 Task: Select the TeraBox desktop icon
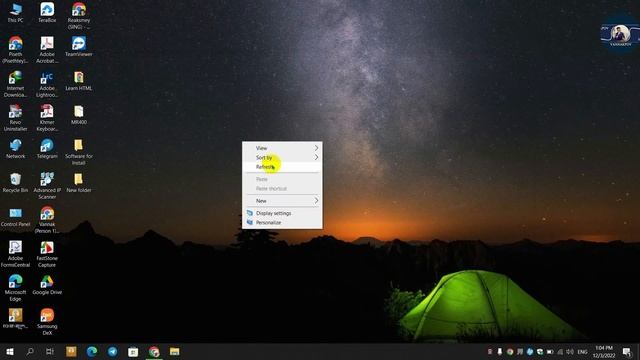47,12
